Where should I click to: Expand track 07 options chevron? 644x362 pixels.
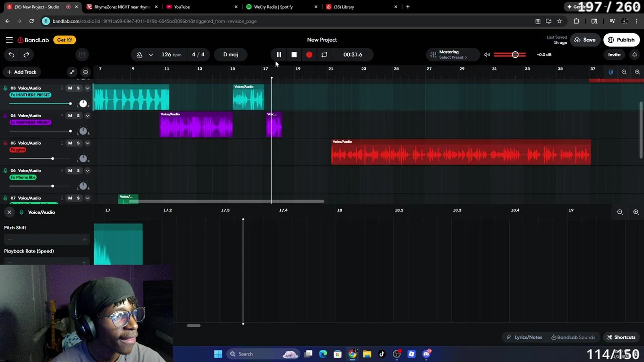tap(87, 198)
